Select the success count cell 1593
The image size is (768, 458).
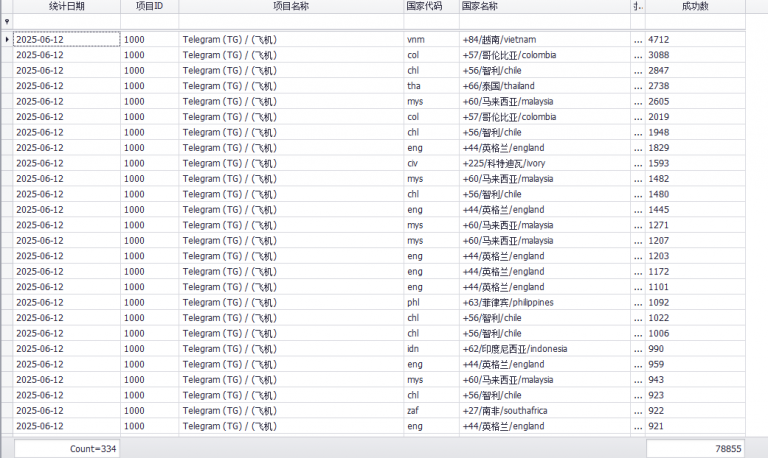[x=695, y=163]
